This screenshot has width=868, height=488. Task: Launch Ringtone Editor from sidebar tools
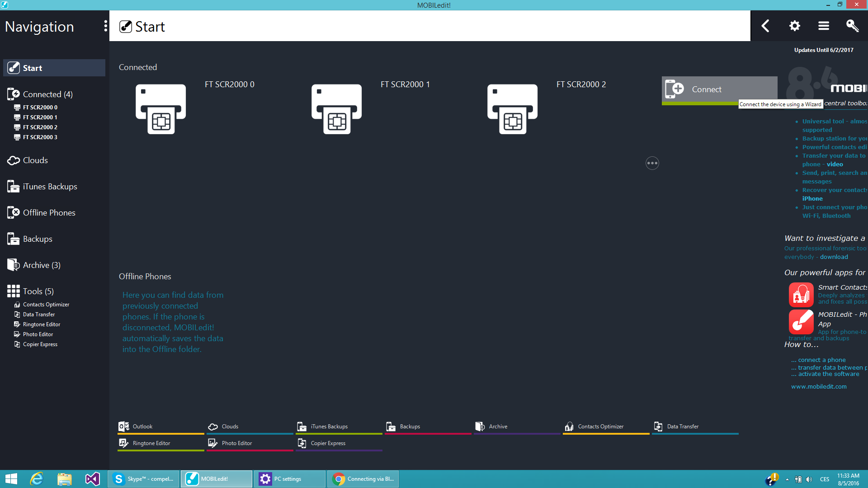41,324
